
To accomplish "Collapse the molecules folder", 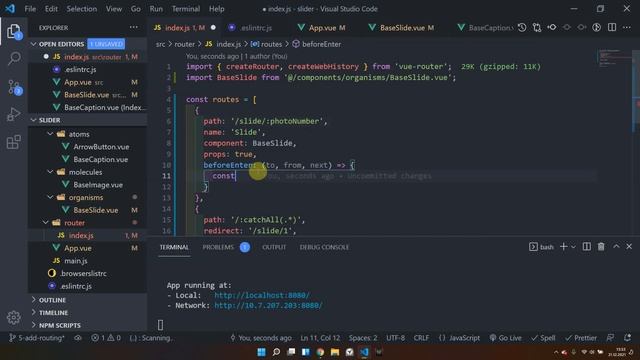I will tap(50, 172).
